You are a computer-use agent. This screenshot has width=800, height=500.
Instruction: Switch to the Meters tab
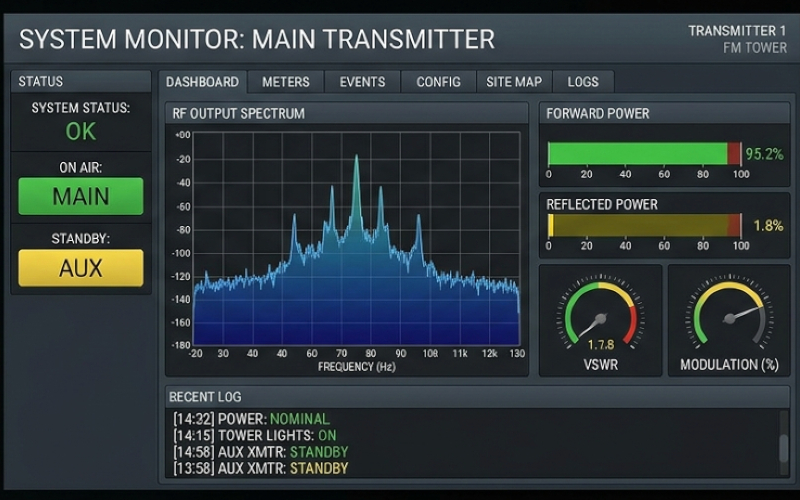[285, 82]
